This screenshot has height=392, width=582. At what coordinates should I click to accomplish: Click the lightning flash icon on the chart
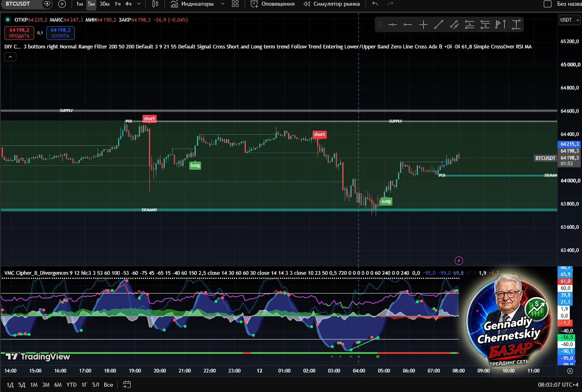coord(459,261)
